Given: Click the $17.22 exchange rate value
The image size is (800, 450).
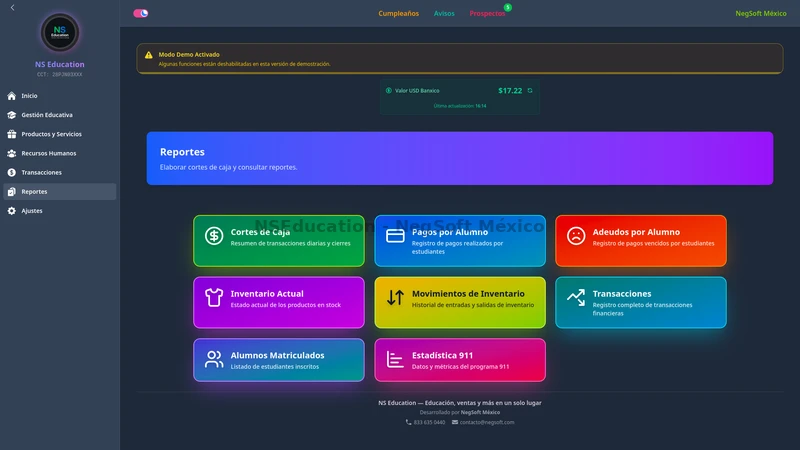Looking at the screenshot, I should click(510, 90).
